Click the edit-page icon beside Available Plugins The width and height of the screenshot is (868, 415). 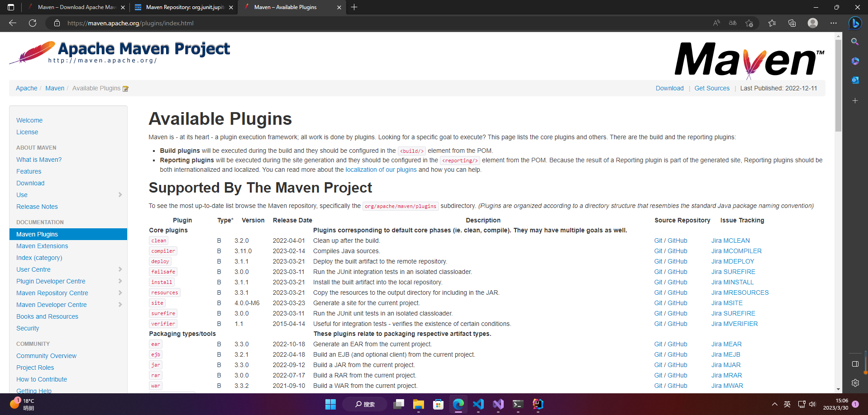(125, 89)
